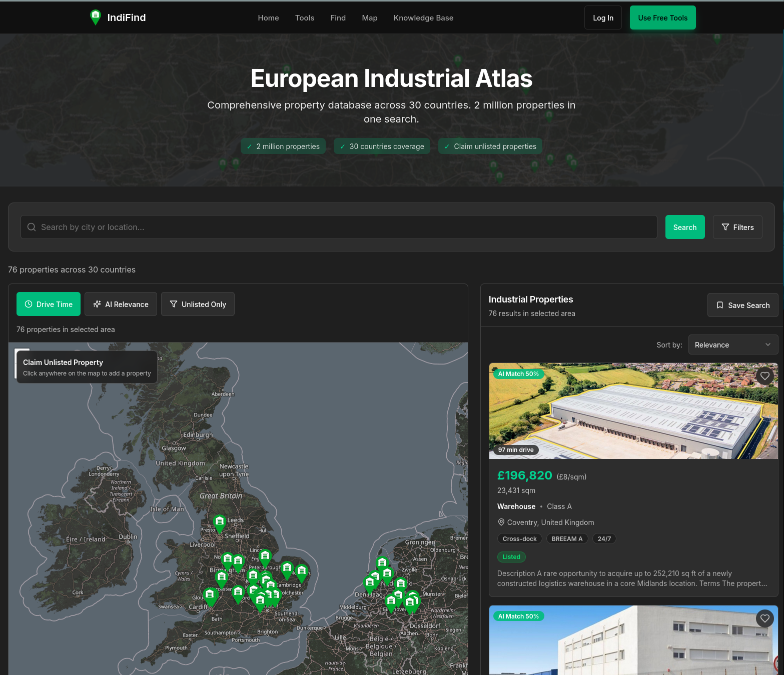Click the clock icon on Drive Time
The image size is (784, 675).
click(29, 304)
